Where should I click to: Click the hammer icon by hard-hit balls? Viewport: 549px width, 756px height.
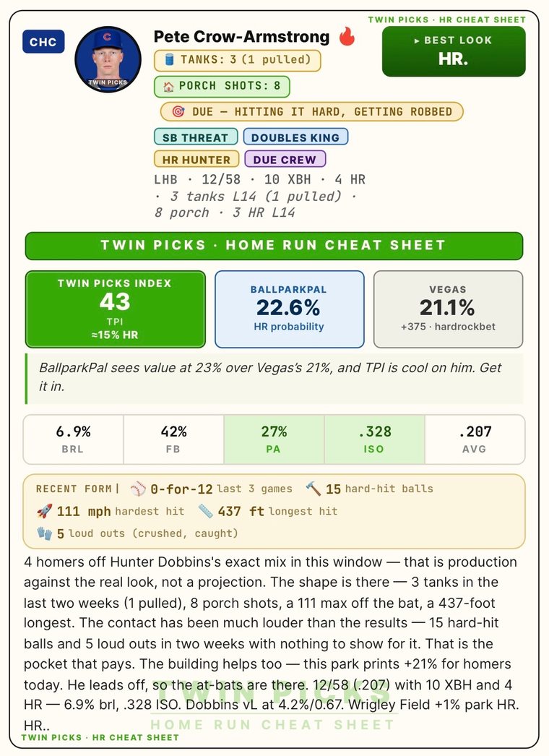314,489
